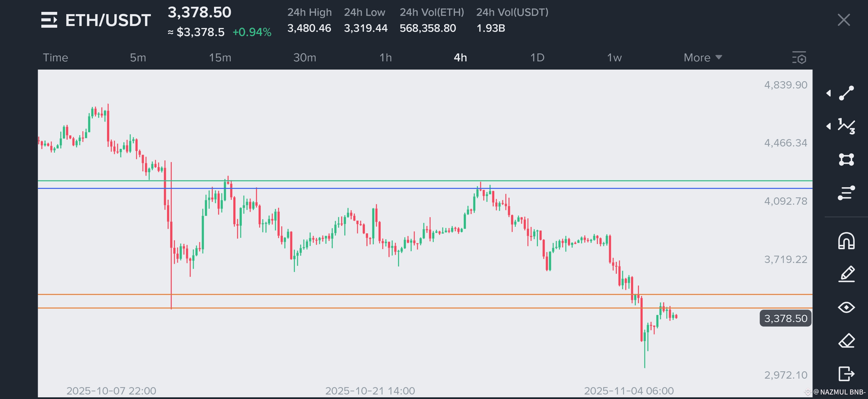This screenshot has height=399, width=868.
Task: Select the 1w interval
Action: [614, 58]
